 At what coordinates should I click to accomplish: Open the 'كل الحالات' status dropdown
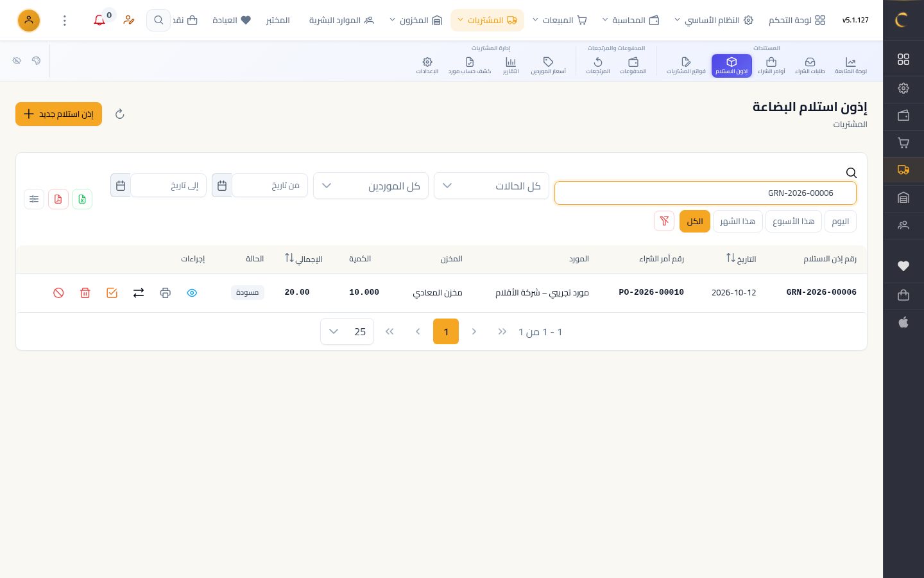tap(492, 186)
